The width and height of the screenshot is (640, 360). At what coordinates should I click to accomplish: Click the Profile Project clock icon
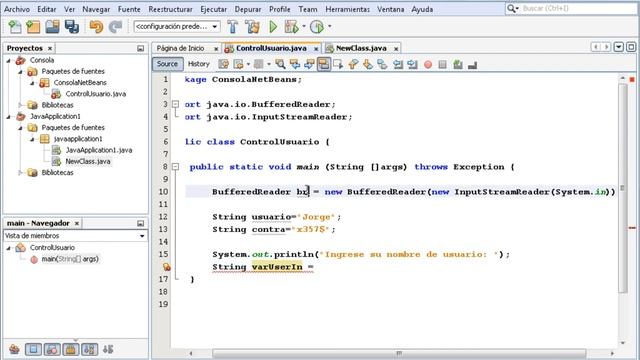[x=317, y=27]
